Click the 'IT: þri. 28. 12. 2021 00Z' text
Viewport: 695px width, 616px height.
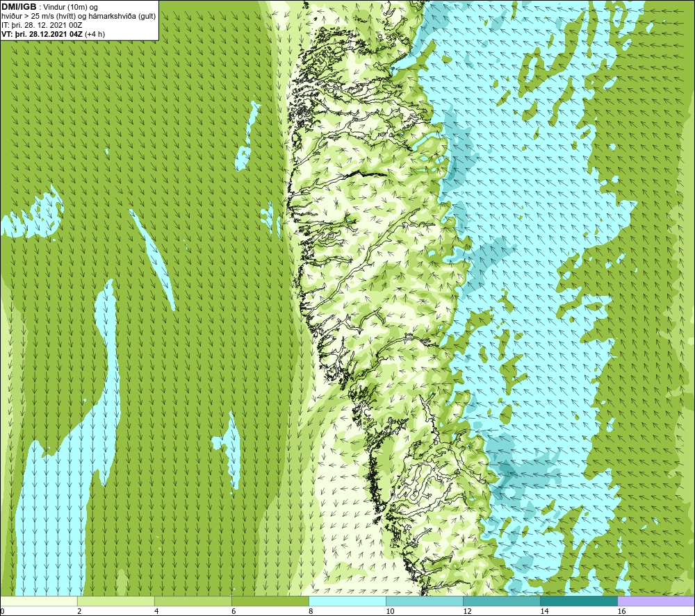tap(42, 25)
